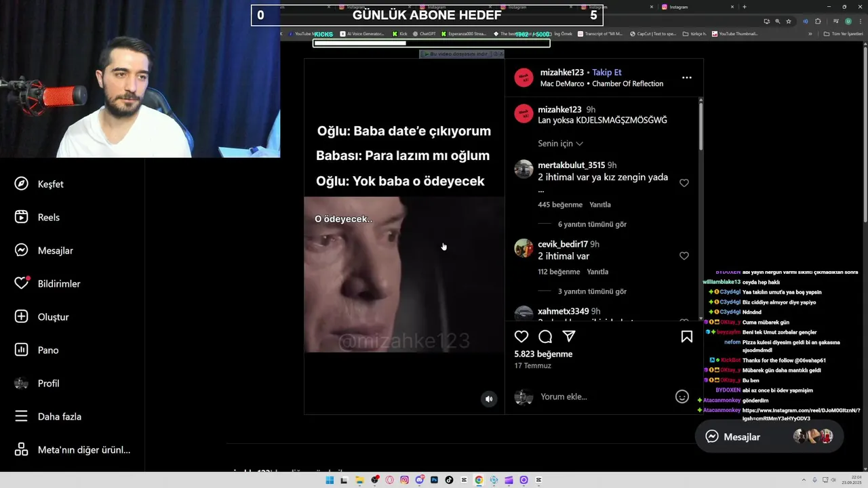Expand the Senin için comment filter
868x488 pixels.
tap(560, 144)
